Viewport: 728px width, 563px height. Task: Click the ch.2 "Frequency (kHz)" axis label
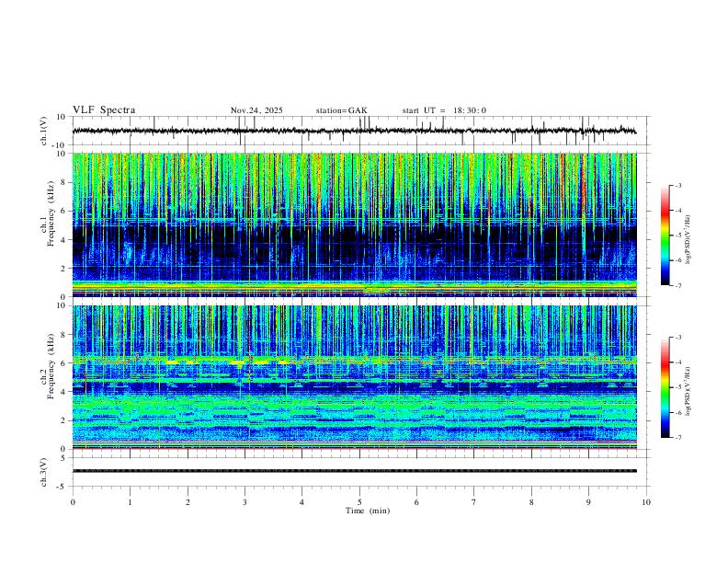click(51, 366)
